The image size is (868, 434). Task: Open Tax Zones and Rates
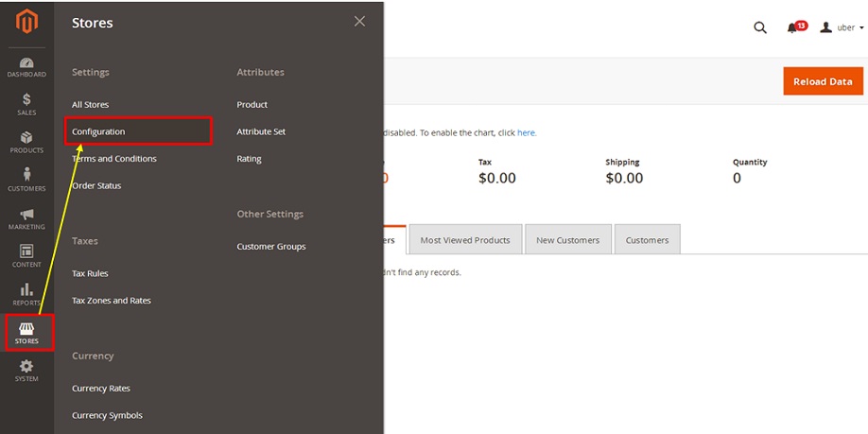tap(112, 301)
